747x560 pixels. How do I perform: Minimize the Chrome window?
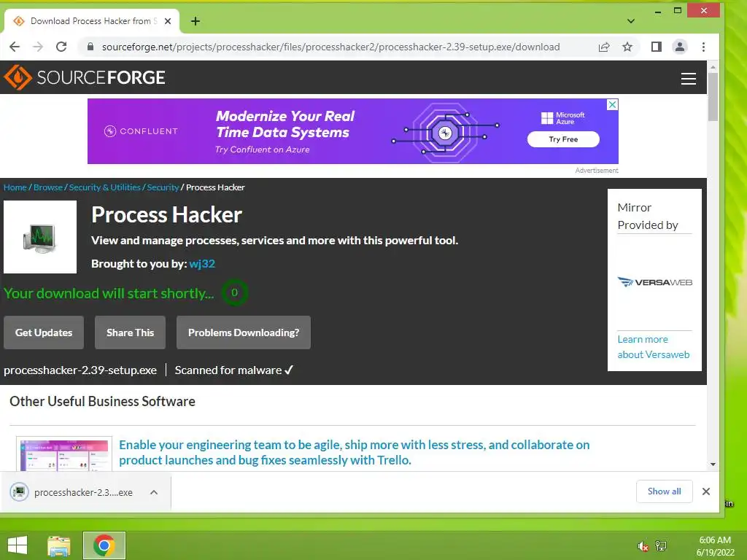[658, 10]
